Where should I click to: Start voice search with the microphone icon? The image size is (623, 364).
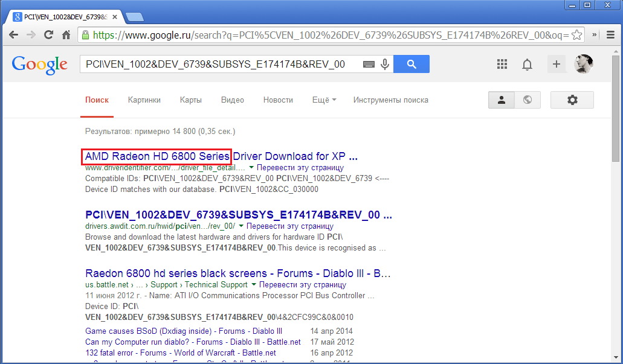pyautogui.click(x=384, y=65)
